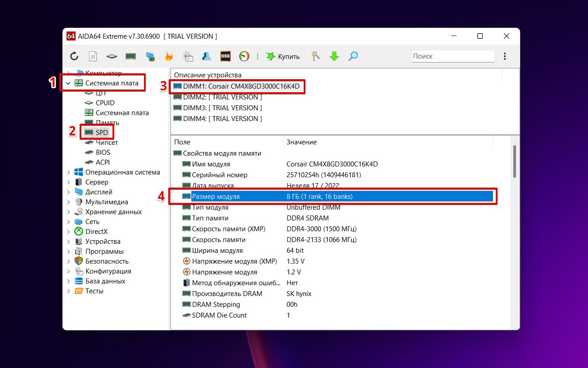Open the gauge sensor panel icon

[244, 56]
